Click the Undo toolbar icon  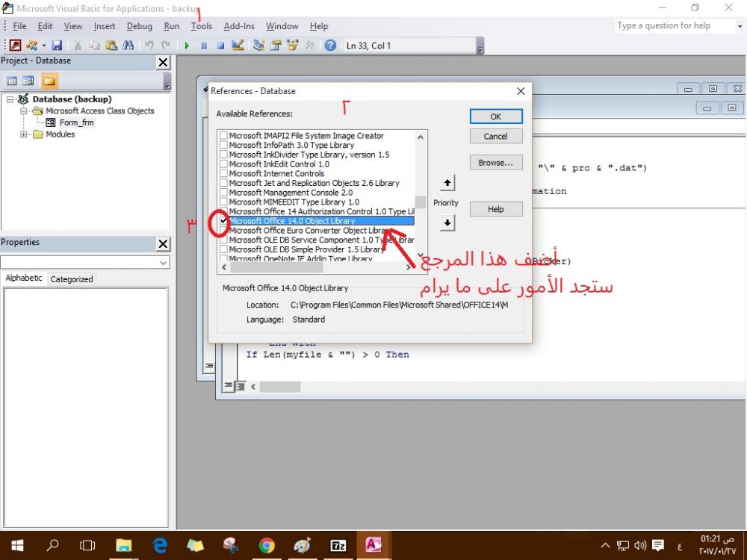(x=149, y=46)
